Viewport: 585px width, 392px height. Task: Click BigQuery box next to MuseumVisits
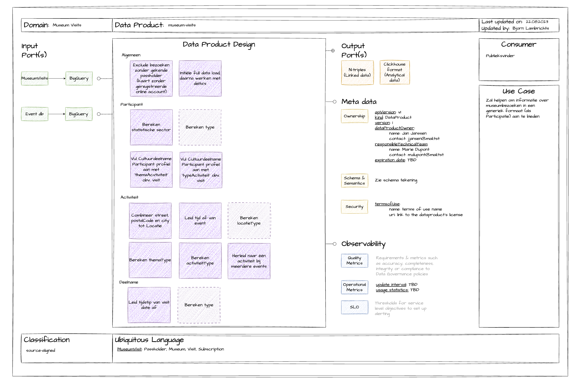pos(79,78)
